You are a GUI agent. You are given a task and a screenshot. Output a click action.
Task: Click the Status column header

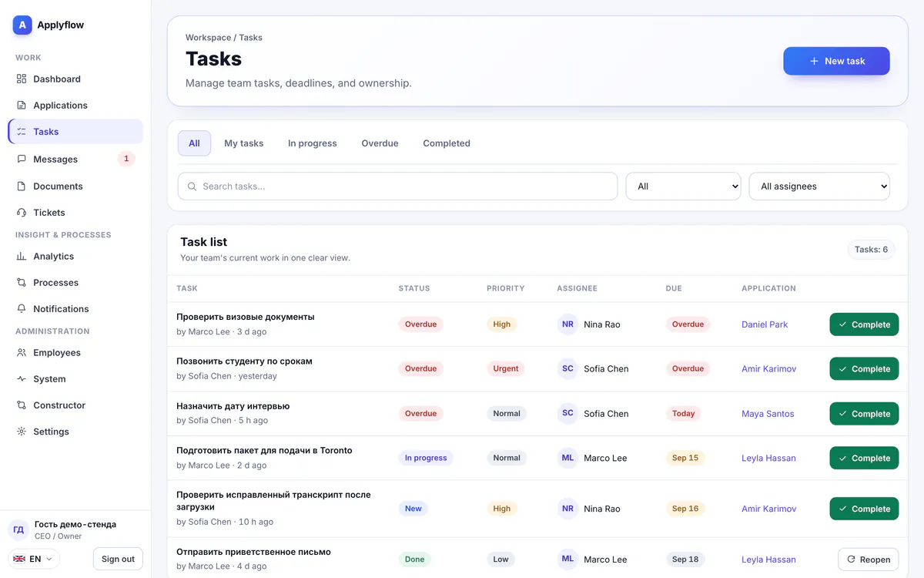click(414, 288)
